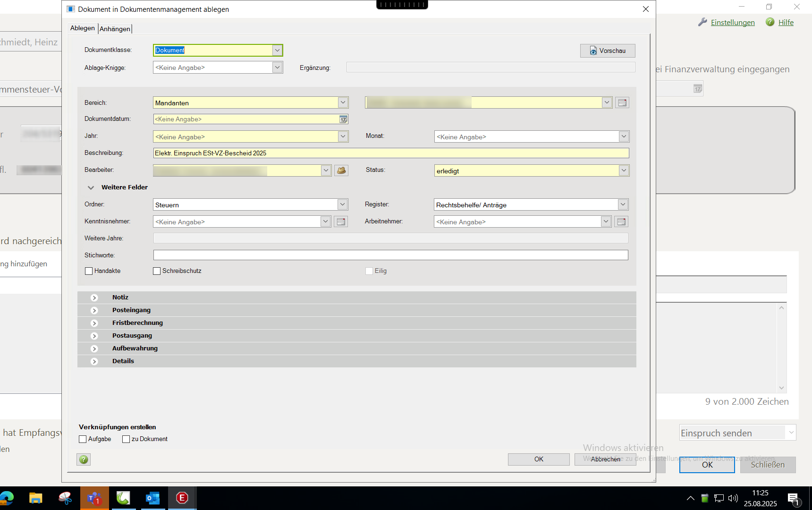Open the Status dropdown showing erledigt

[x=624, y=170]
